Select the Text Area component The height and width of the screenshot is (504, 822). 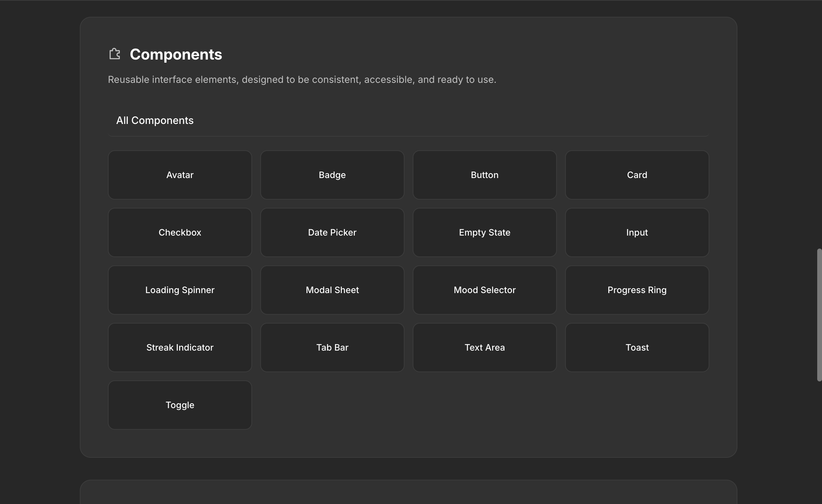pyautogui.click(x=484, y=347)
